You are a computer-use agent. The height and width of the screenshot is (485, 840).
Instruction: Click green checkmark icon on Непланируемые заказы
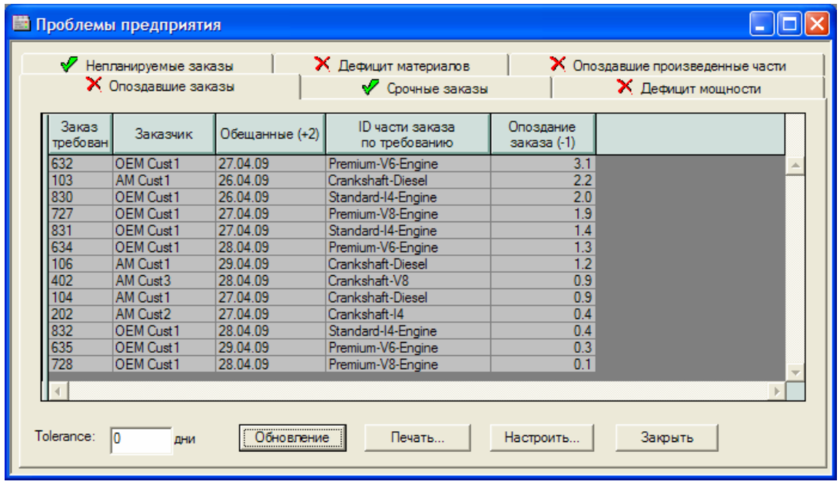click(x=69, y=65)
